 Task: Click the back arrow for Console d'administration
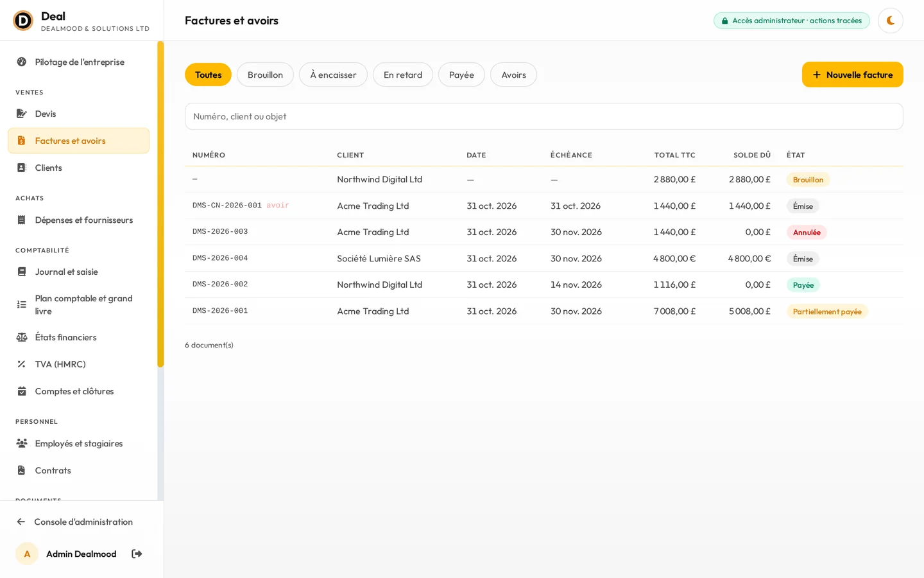click(21, 521)
